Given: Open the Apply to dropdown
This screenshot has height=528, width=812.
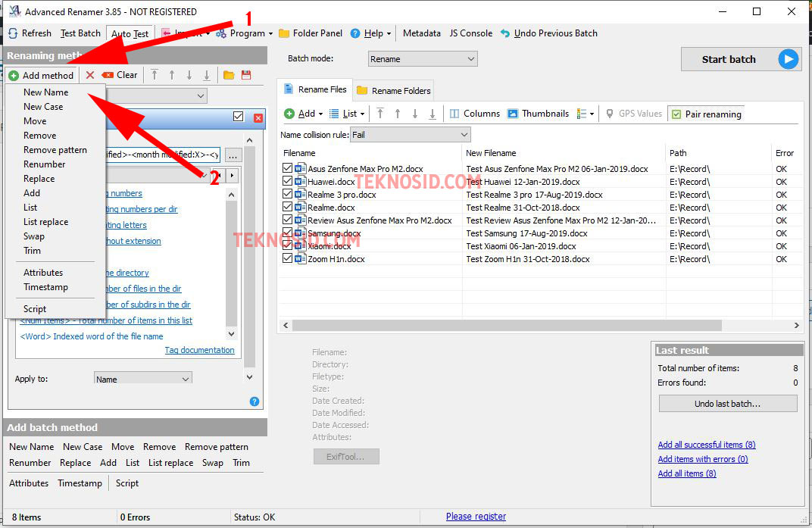Looking at the screenshot, I should pos(142,379).
